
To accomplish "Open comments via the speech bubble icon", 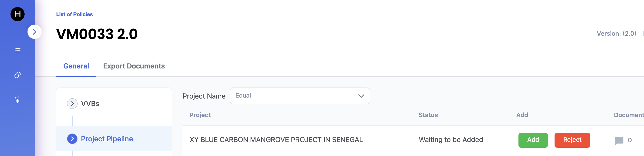I will coord(619,140).
